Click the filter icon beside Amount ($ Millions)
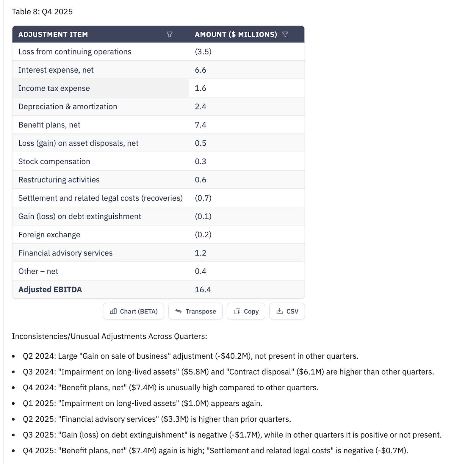The height and width of the screenshot is (464, 476). [x=285, y=35]
